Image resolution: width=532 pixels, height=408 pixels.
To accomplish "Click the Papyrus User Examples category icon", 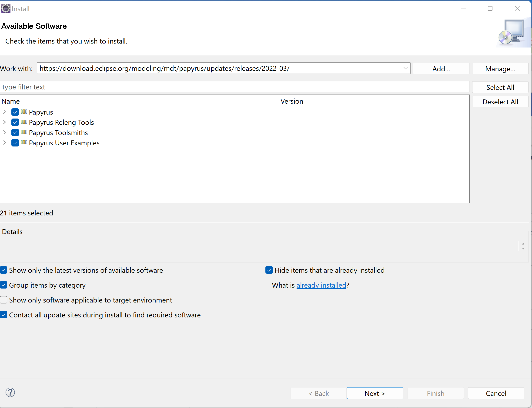I will click(24, 143).
